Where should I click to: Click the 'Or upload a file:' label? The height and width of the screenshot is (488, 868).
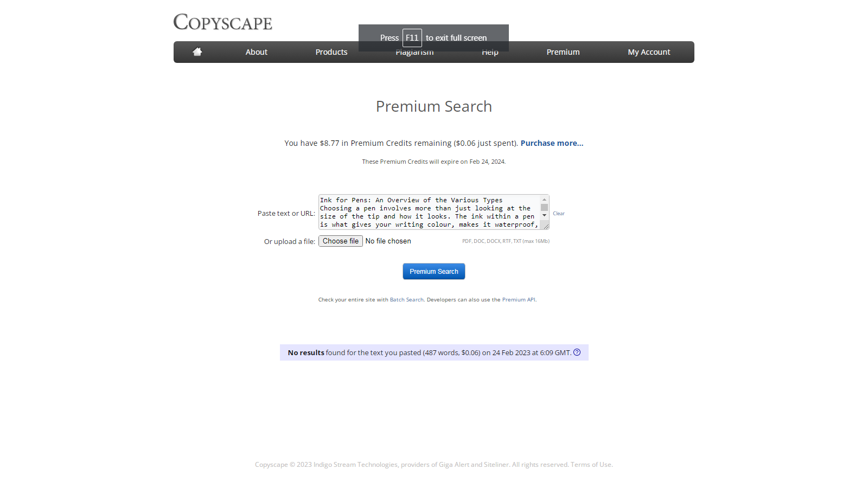290,242
